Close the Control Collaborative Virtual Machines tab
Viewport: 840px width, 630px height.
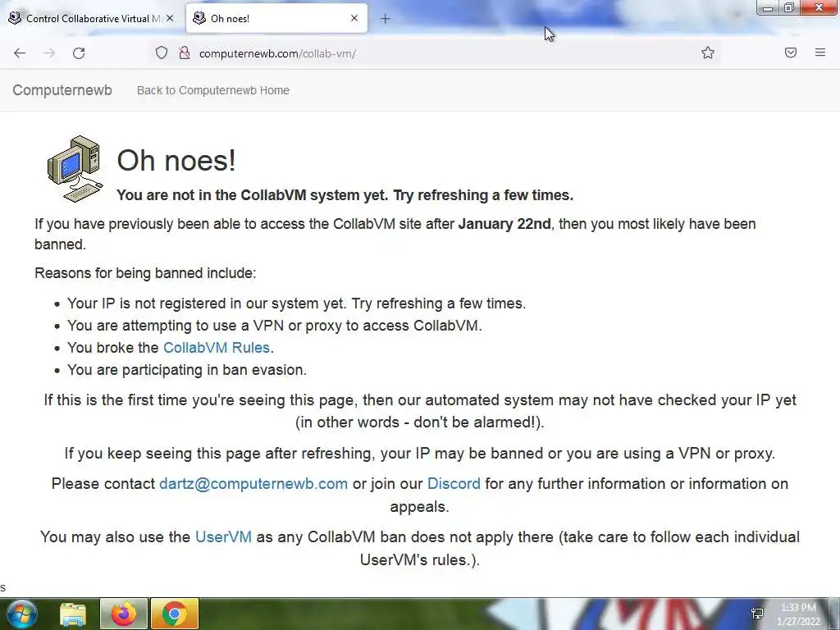(x=170, y=18)
